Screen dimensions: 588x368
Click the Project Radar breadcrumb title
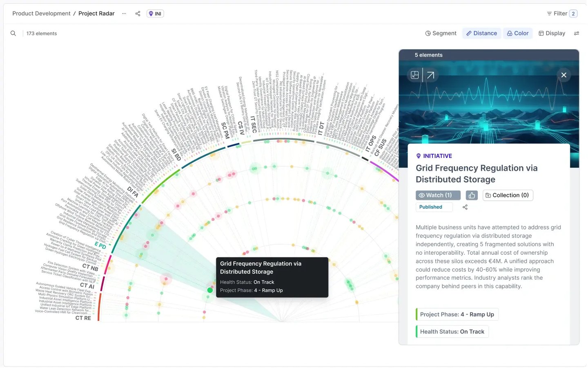coord(96,13)
